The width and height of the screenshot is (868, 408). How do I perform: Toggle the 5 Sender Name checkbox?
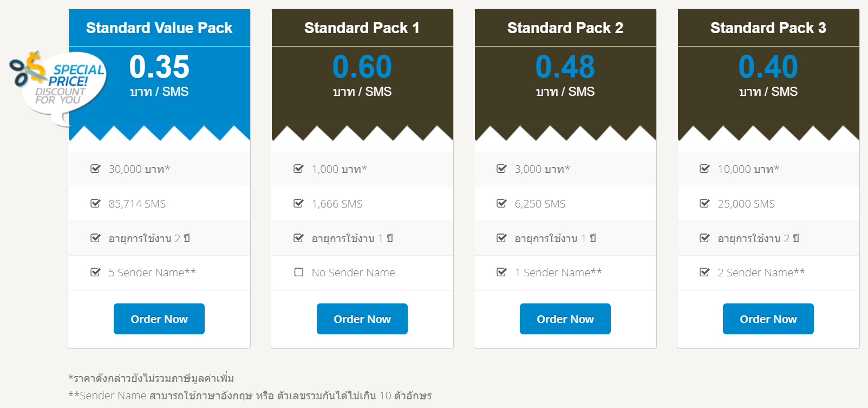coord(95,272)
